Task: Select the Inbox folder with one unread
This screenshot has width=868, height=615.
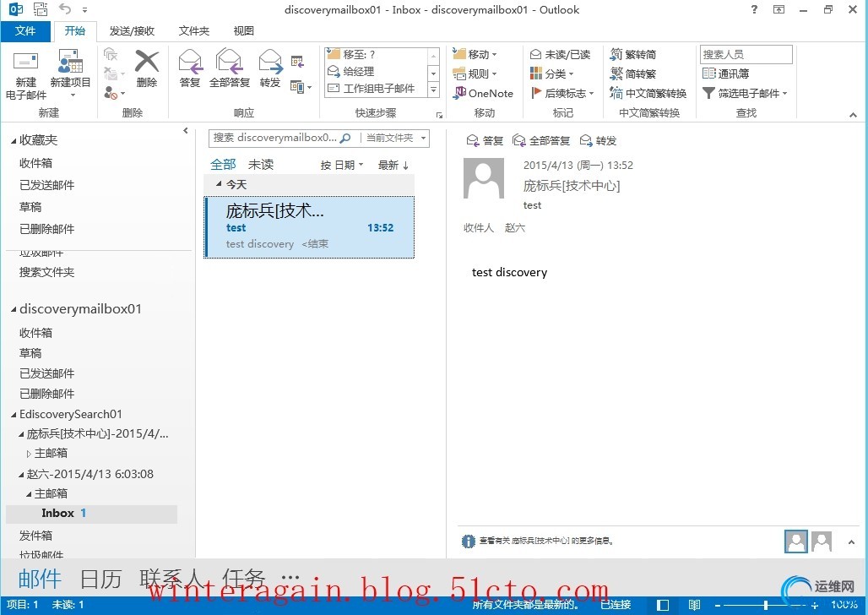Action: click(x=92, y=514)
